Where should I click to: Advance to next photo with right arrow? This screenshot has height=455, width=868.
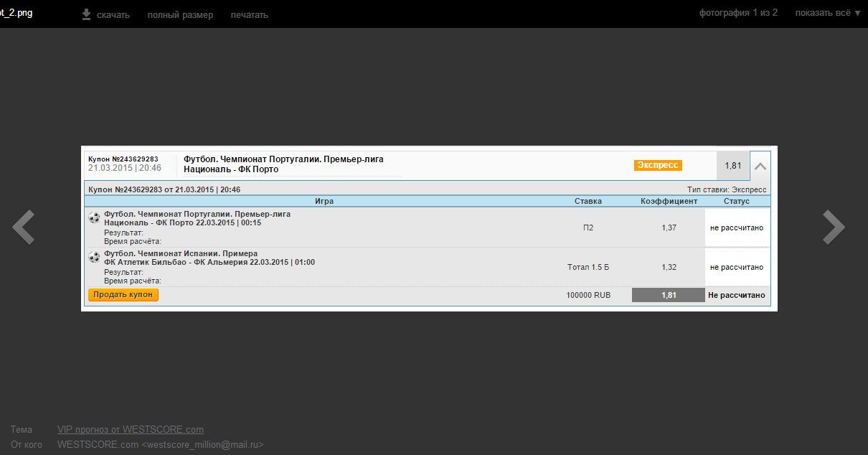click(x=833, y=227)
